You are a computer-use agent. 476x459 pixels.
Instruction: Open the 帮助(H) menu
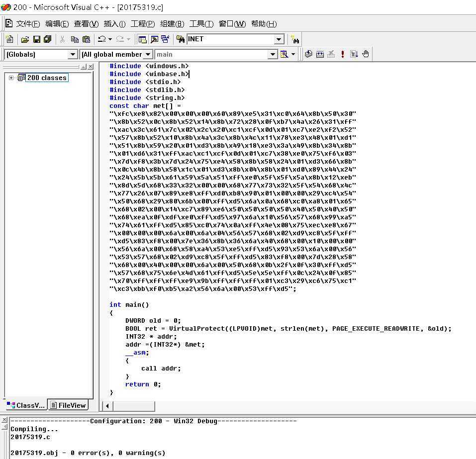point(264,24)
